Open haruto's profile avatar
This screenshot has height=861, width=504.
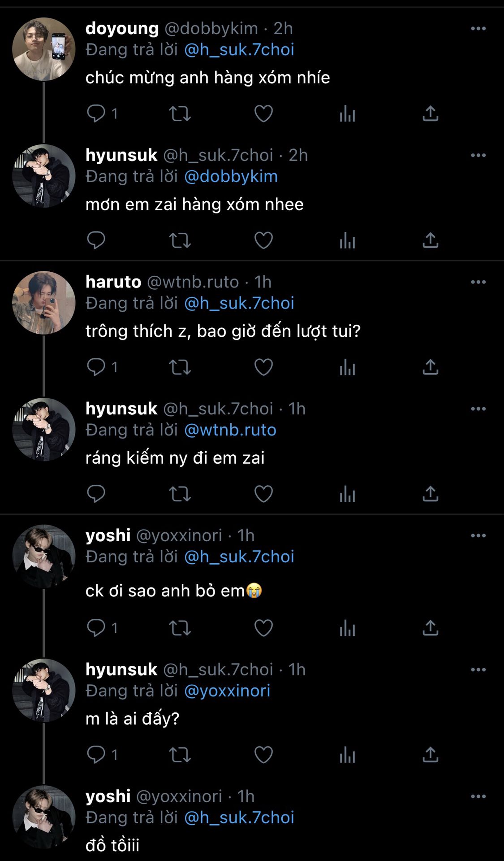pyautogui.click(x=43, y=303)
